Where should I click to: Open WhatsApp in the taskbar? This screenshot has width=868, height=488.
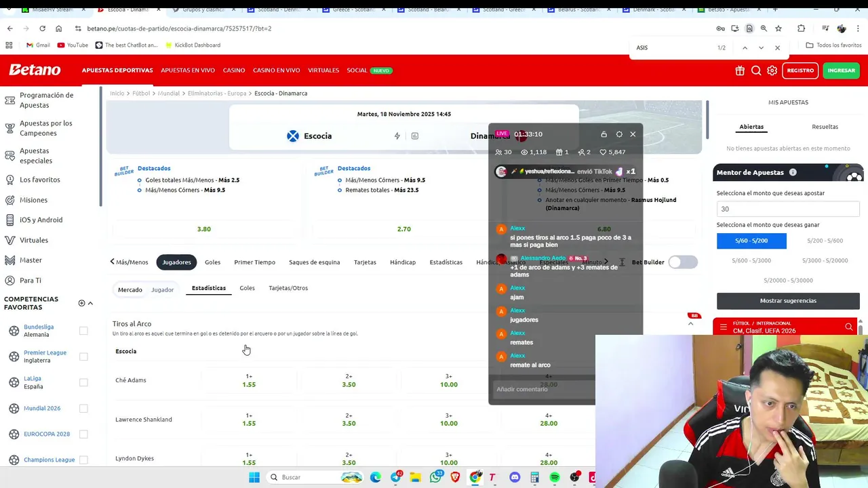pyautogui.click(x=435, y=477)
